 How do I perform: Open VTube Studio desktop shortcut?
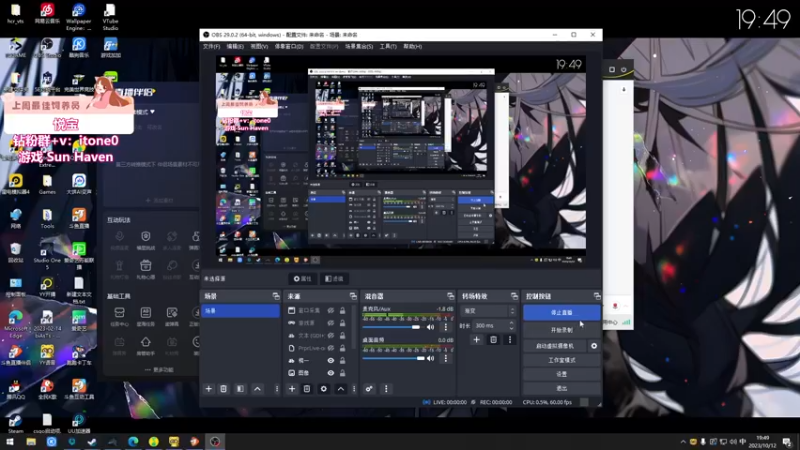coord(110,17)
